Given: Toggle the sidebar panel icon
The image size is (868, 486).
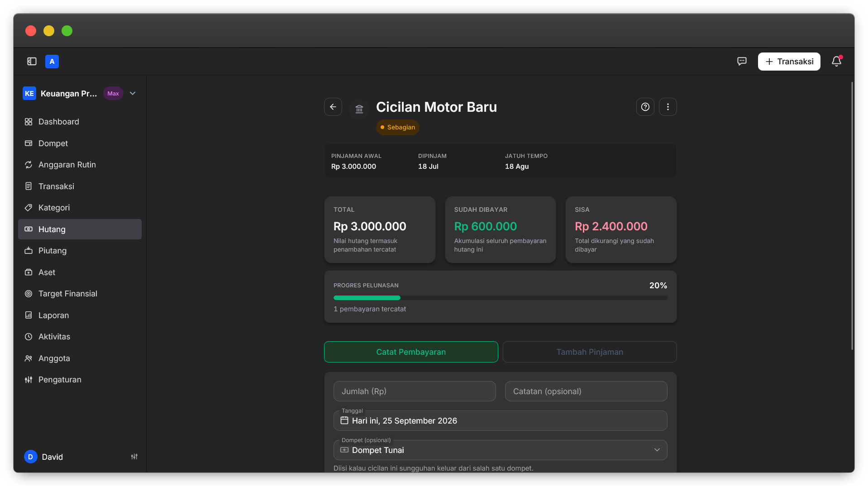Looking at the screenshot, I should (x=32, y=62).
